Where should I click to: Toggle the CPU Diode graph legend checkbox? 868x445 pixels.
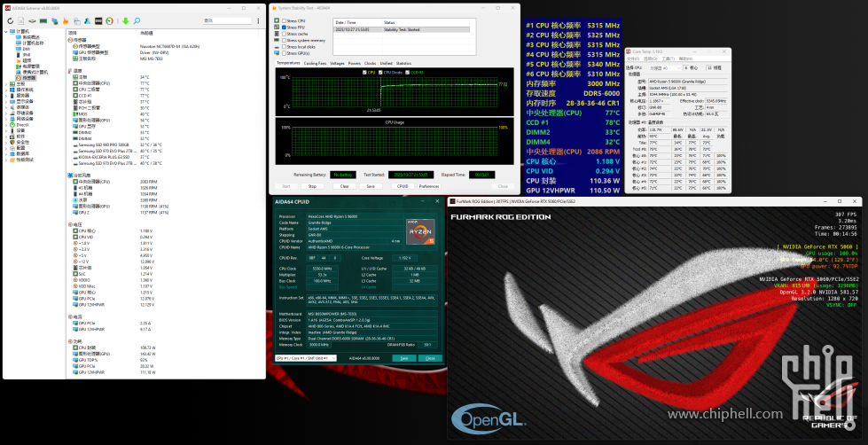[381, 73]
